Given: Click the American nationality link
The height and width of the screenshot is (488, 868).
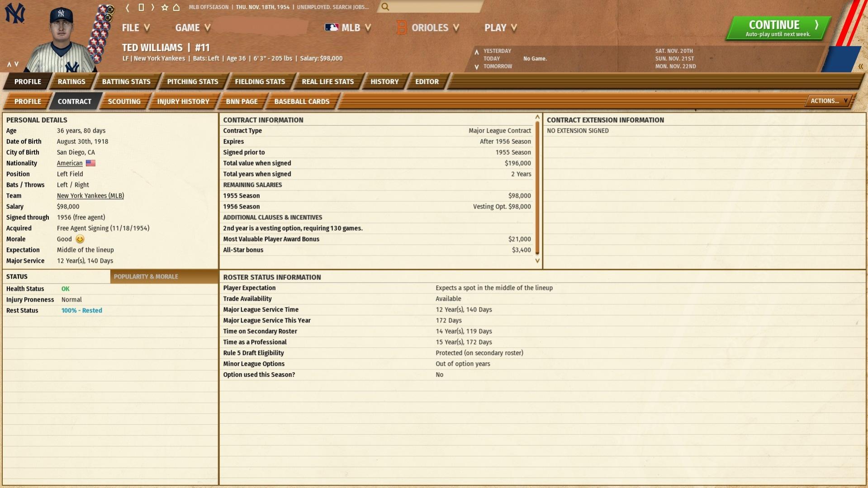Looking at the screenshot, I should coord(70,163).
